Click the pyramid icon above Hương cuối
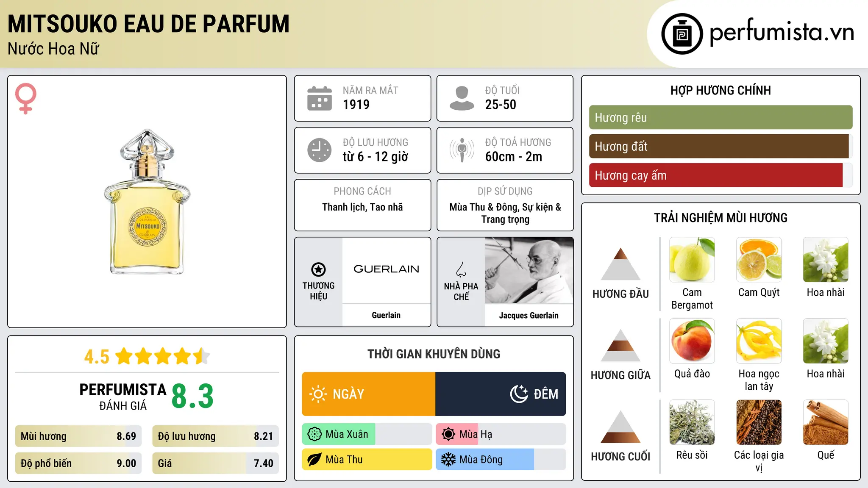 click(x=620, y=426)
